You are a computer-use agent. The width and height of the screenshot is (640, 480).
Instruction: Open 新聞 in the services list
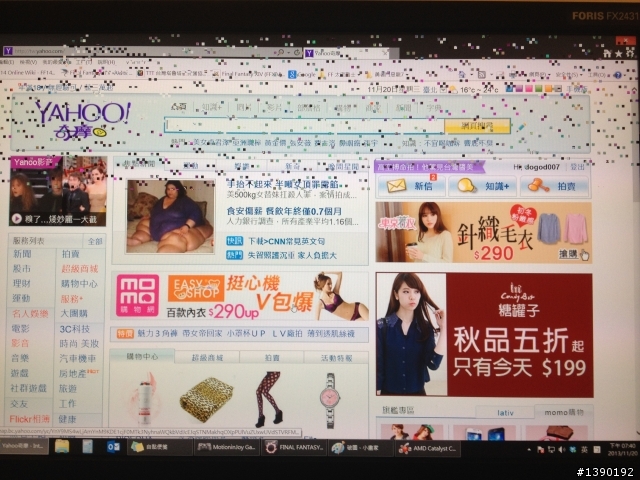tap(22, 254)
